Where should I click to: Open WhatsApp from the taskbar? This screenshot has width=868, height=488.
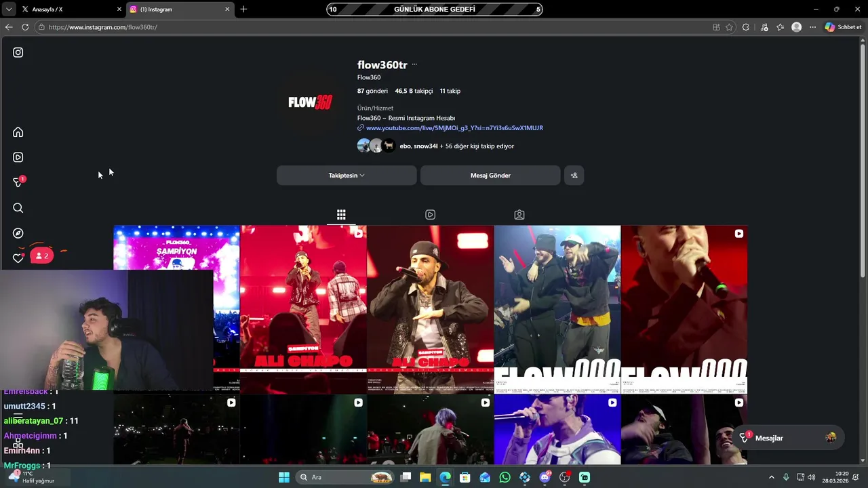pyautogui.click(x=505, y=477)
